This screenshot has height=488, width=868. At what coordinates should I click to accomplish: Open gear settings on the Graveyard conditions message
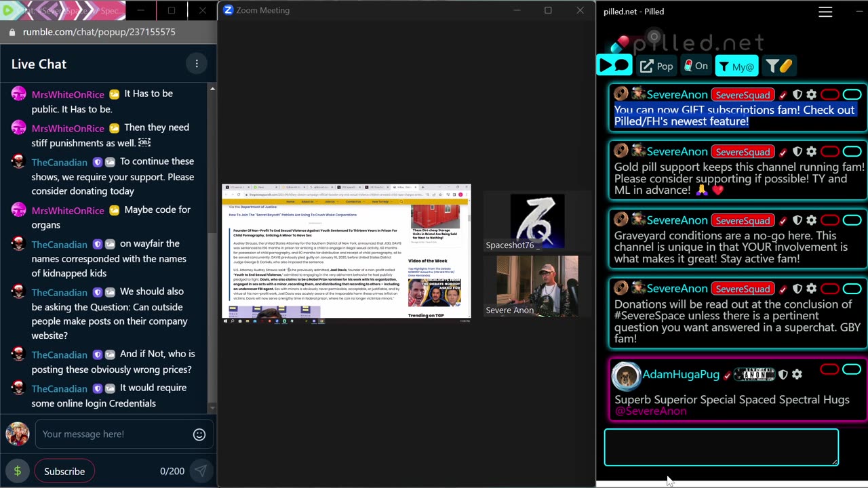811,220
